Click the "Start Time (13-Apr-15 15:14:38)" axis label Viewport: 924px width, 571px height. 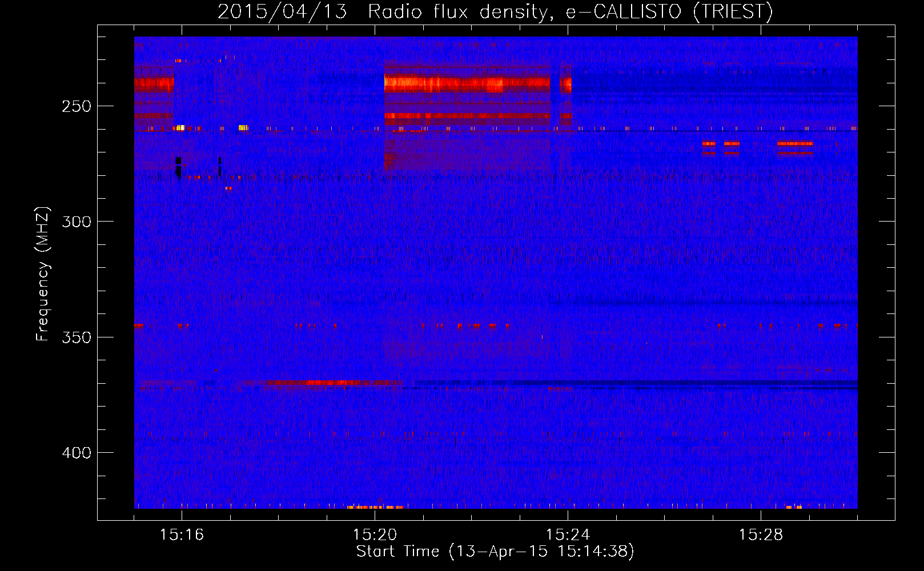click(496, 552)
